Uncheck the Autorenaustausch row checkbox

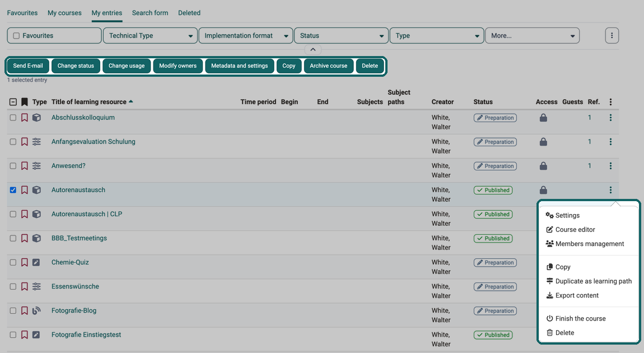[13, 190]
